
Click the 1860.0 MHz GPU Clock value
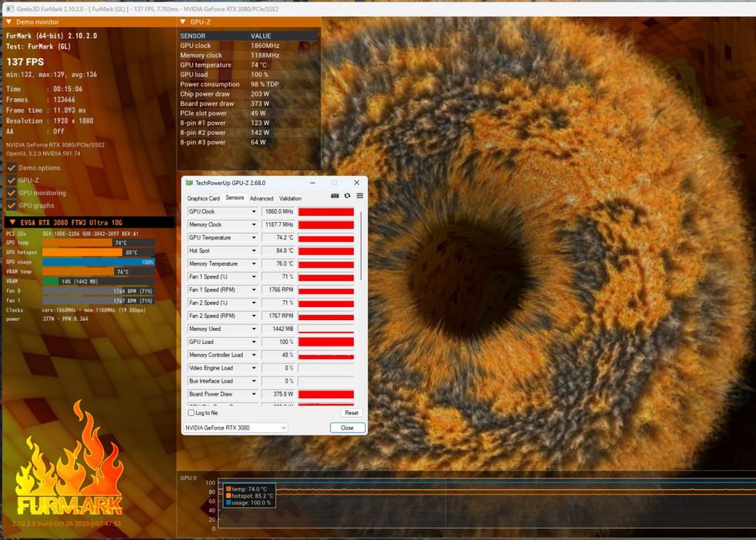(x=278, y=211)
